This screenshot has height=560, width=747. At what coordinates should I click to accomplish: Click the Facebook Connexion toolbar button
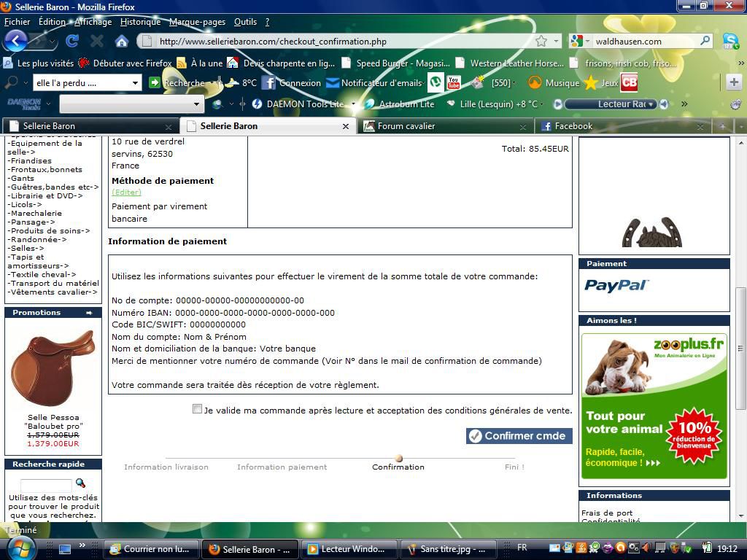292,82
